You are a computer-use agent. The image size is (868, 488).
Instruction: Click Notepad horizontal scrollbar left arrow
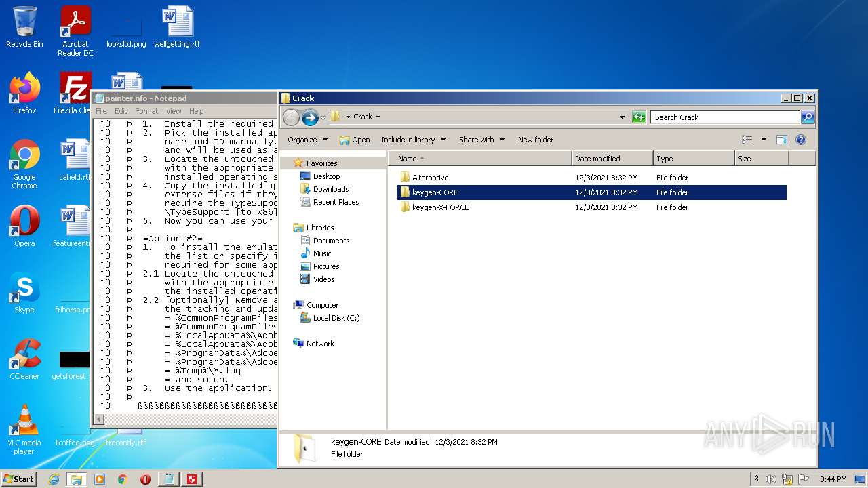click(99, 420)
